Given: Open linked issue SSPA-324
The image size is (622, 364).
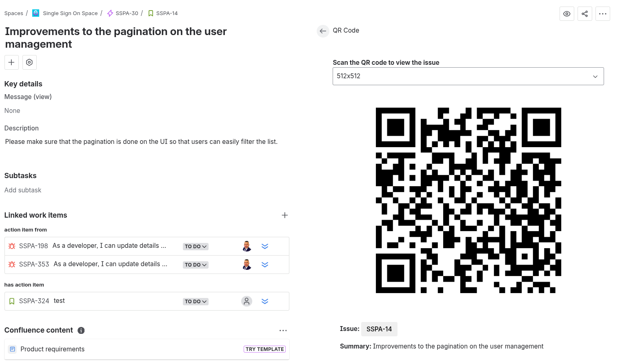Looking at the screenshot, I should coord(34,301).
